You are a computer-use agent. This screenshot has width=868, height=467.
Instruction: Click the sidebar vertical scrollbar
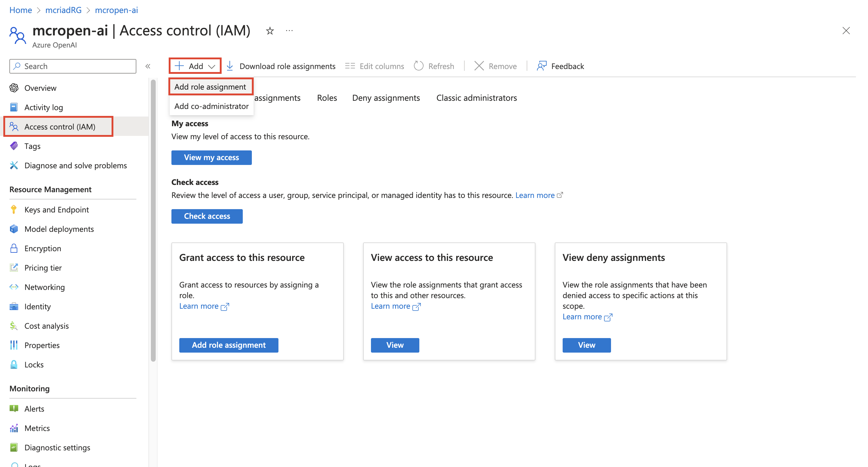tap(153, 220)
